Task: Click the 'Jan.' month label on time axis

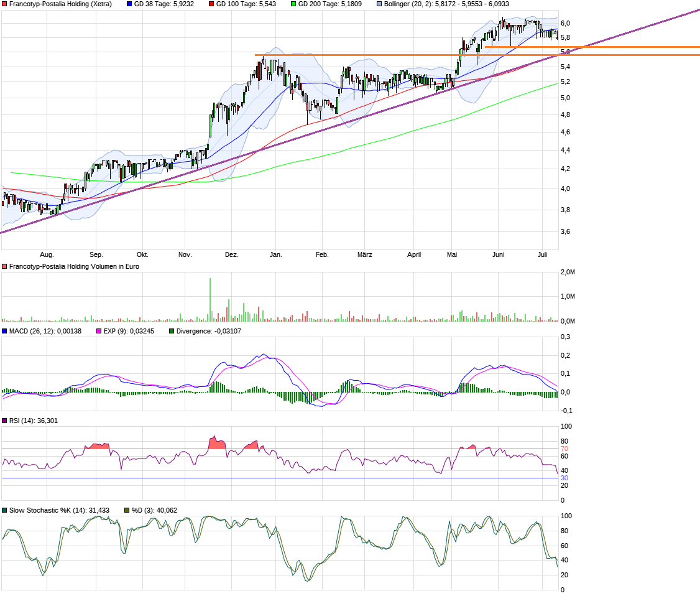Action: 276,254
